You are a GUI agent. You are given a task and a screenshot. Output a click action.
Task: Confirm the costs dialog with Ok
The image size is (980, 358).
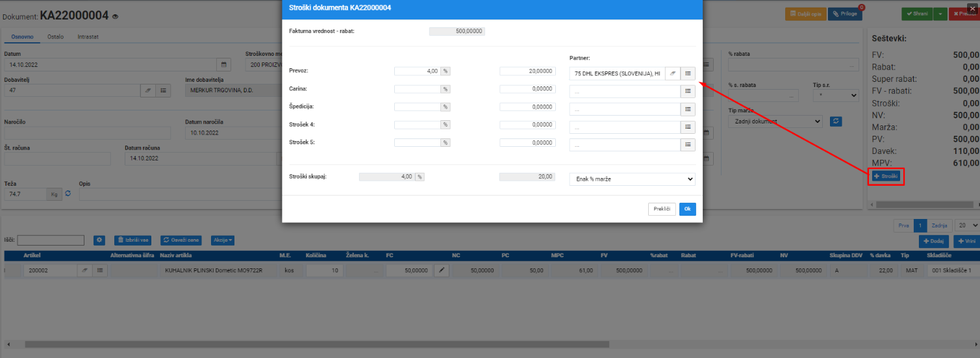coord(687,209)
